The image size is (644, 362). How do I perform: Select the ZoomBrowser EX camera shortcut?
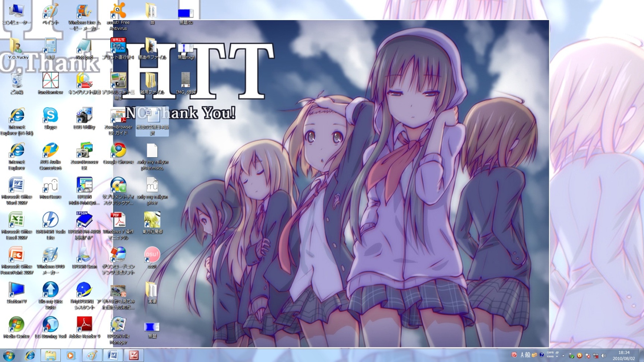84,156
